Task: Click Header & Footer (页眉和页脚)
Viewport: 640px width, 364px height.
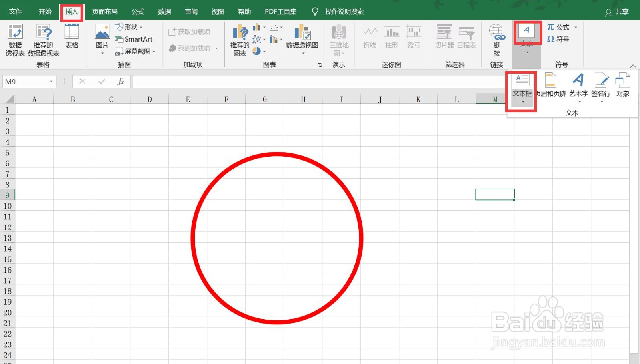Action: 551,86
